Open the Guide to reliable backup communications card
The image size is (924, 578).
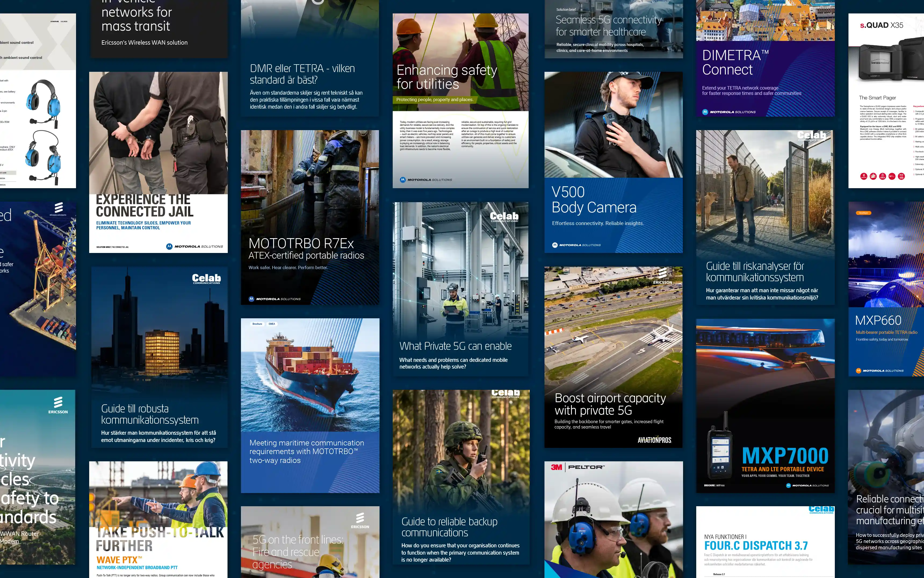461,477
